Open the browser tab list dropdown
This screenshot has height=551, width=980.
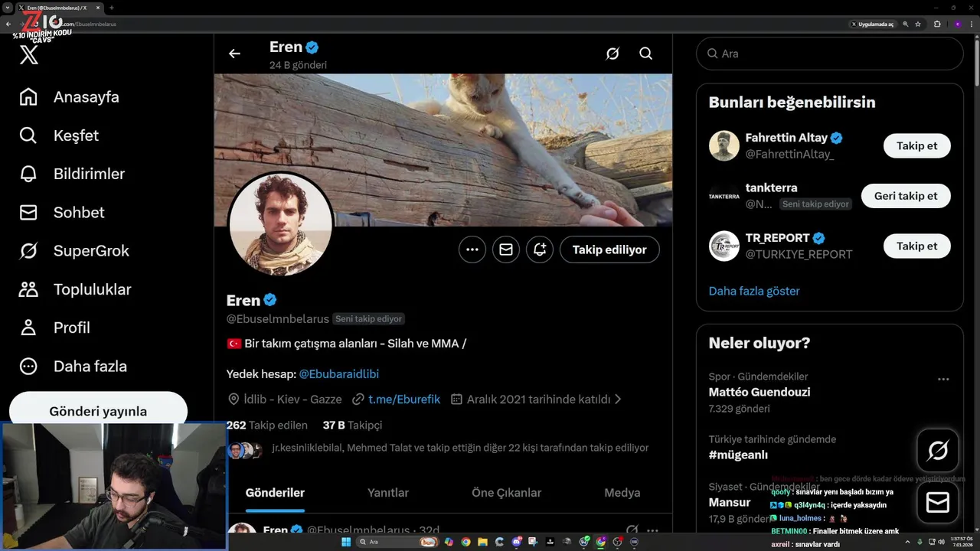coord(8,8)
